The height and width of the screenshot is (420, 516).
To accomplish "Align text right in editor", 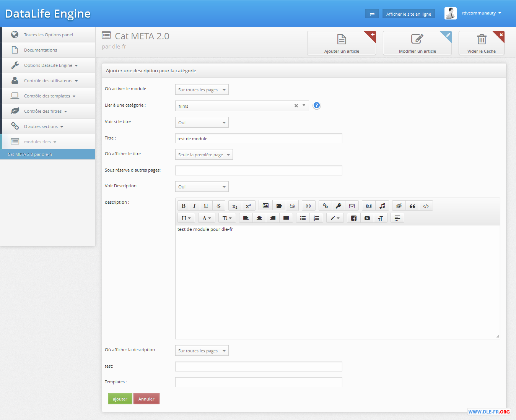I will point(273,218).
